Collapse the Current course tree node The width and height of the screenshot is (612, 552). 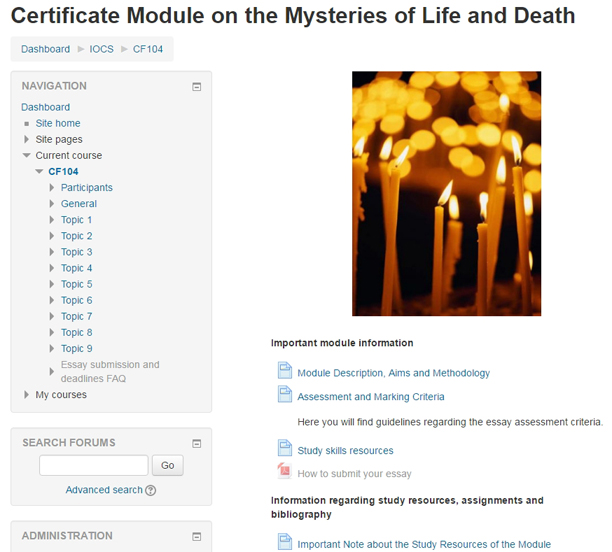[27, 155]
